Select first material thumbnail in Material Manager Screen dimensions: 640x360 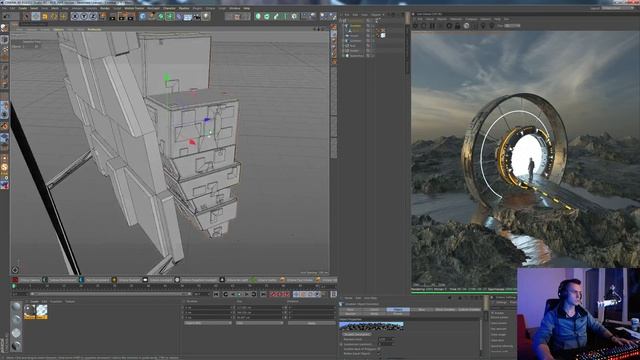click(x=29, y=311)
